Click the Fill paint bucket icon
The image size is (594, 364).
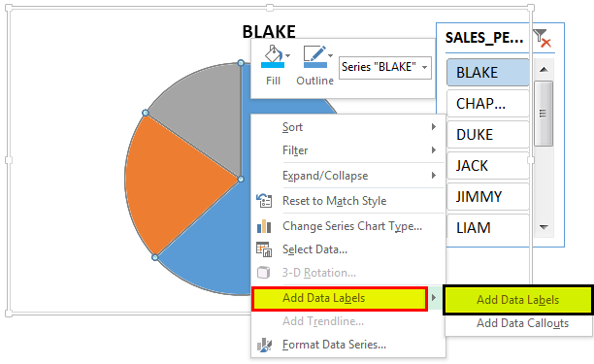pyautogui.click(x=273, y=57)
